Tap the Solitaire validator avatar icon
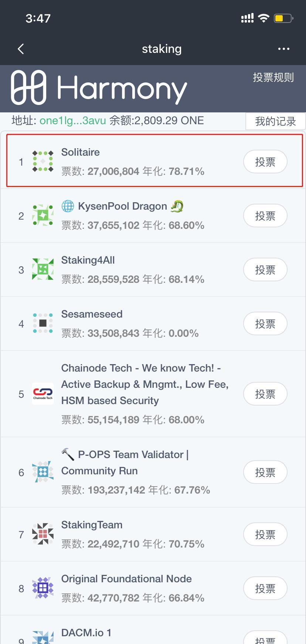 tap(43, 162)
